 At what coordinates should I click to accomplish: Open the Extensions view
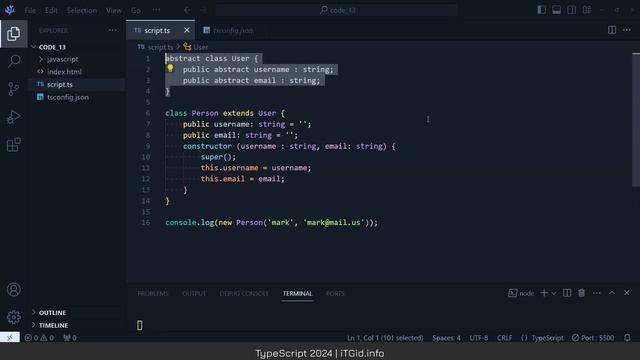(13, 144)
